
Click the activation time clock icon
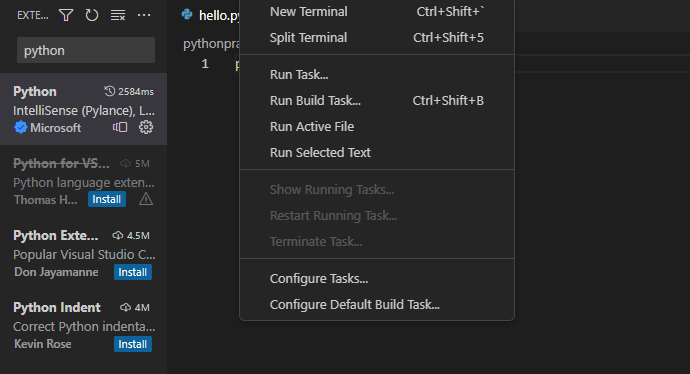point(110,91)
